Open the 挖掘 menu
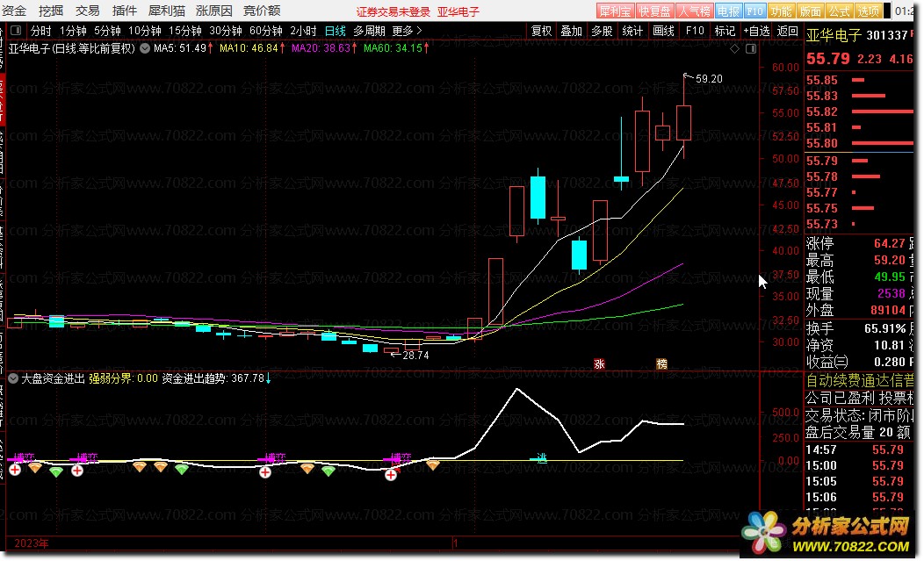 51,11
